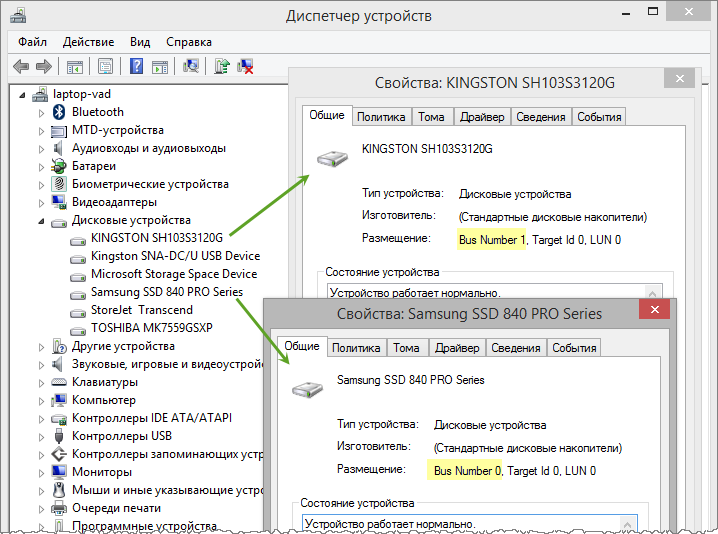Select StoreJet Transcend disk

(x=141, y=310)
